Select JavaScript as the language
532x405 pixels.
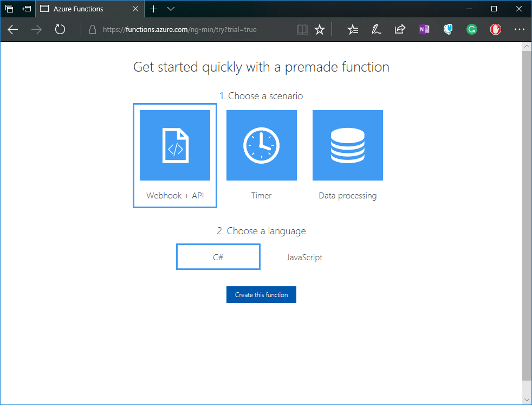[304, 257]
